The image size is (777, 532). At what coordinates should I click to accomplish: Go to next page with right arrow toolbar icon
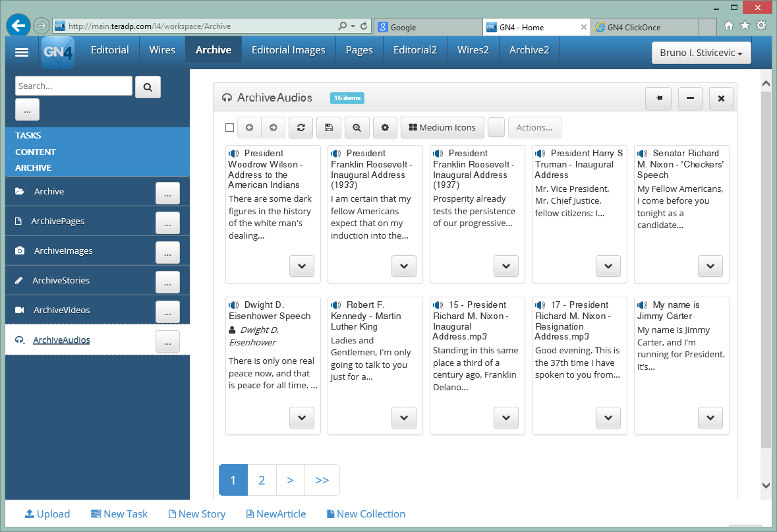click(273, 127)
